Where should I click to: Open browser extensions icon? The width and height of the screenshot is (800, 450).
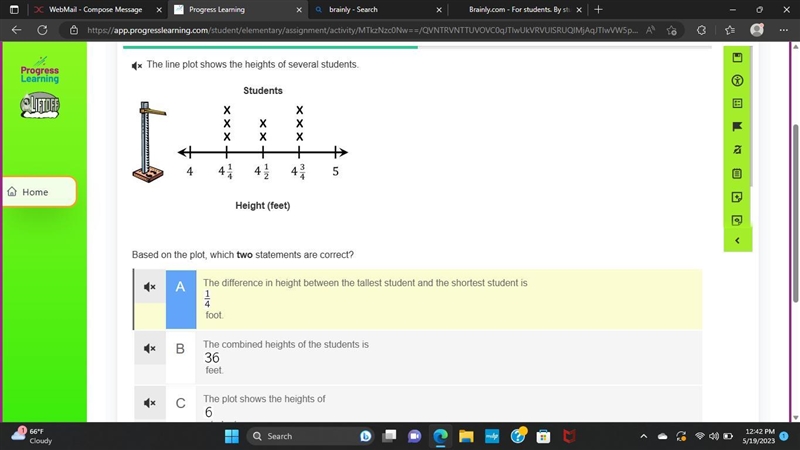pos(702,30)
